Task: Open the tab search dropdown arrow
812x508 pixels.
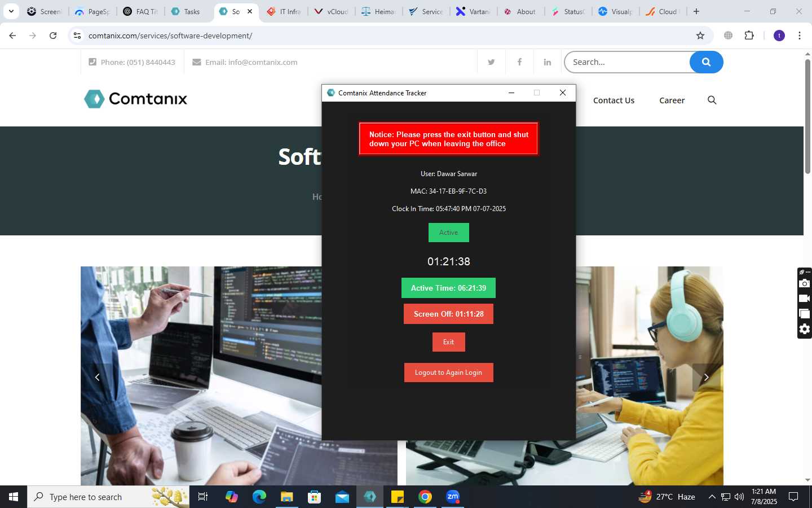Action: [x=11, y=11]
